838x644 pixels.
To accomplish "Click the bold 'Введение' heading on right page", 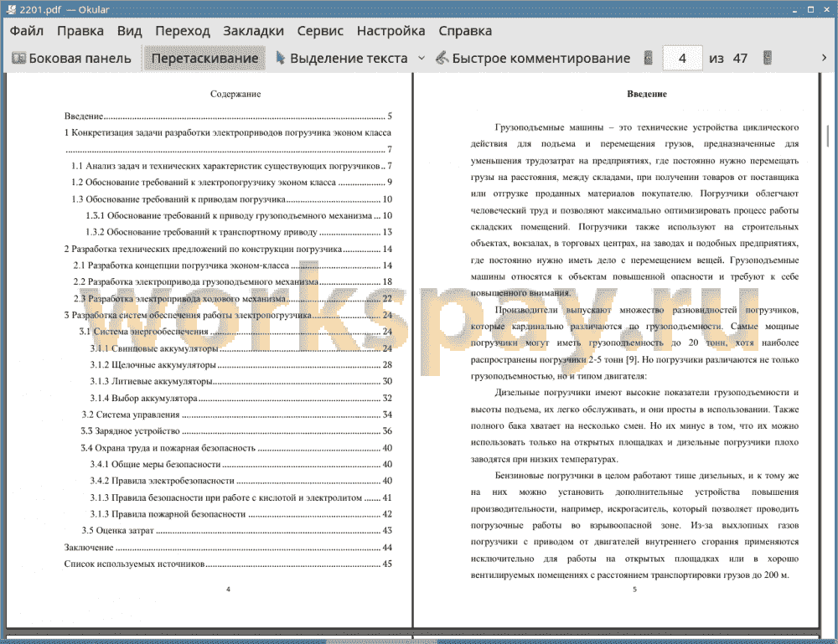I will point(647,94).
